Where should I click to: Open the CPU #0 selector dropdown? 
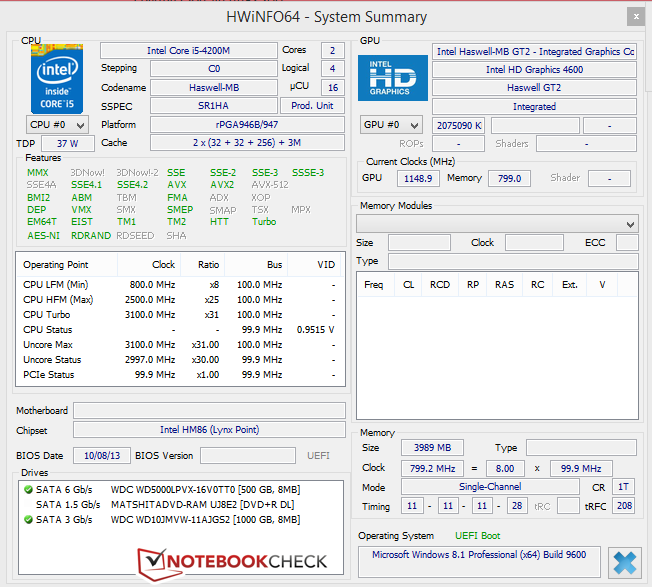click(x=57, y=125)
